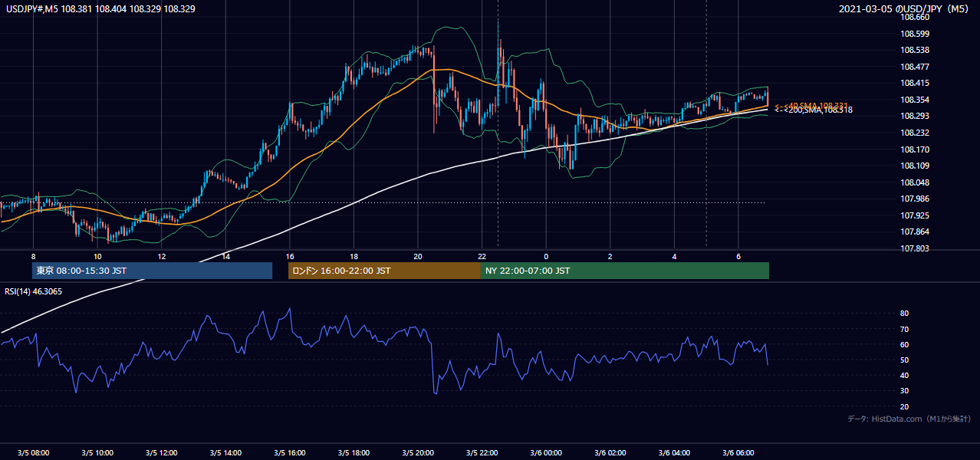Click hour label 16 under the price chart

click(x=289, y=256)
